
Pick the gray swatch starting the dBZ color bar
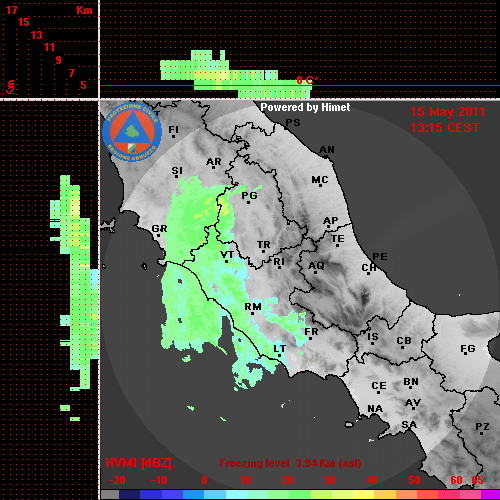110,495
